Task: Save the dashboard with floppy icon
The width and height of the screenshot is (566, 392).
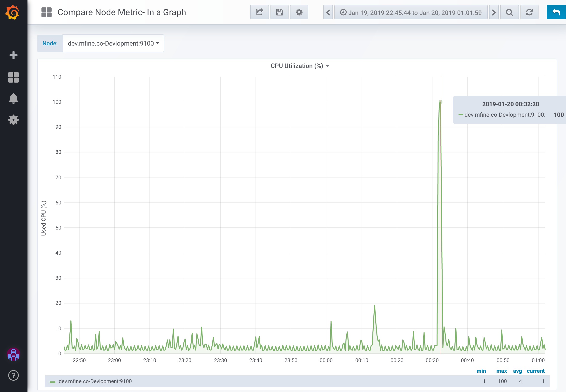Action: tap(279, 12)
